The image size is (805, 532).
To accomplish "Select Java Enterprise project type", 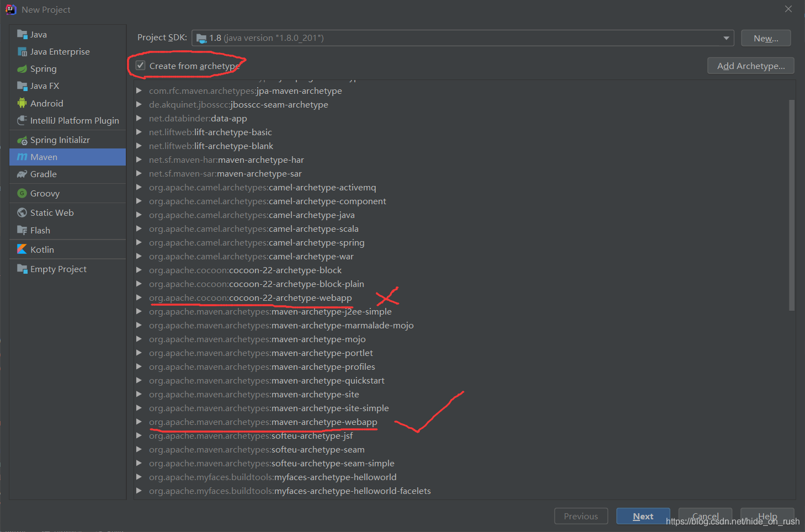I will 67,51.
